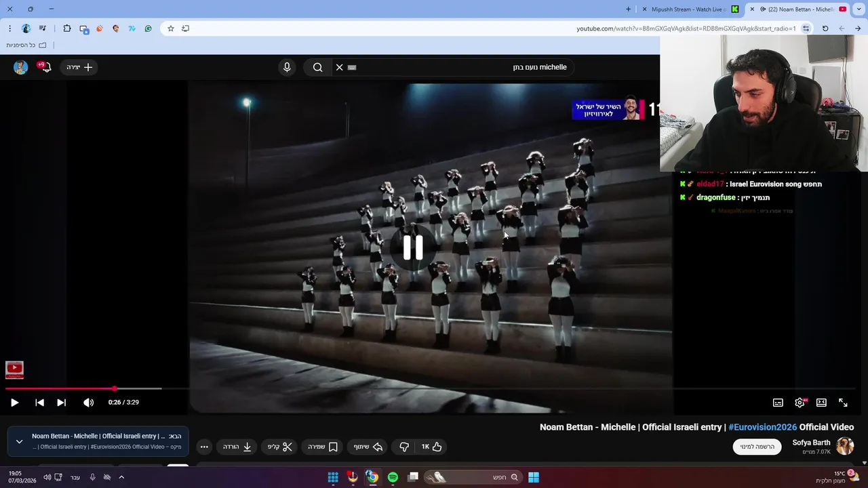Viewport: 868px width, 488px height.
Task: Click the progress bar scrubber dot
Action: (115, 388)
